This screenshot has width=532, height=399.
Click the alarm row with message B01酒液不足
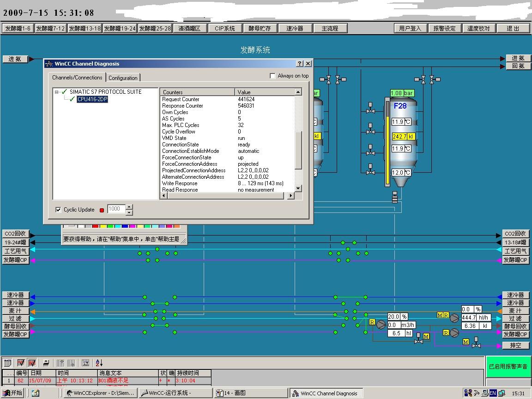[107, 381]
